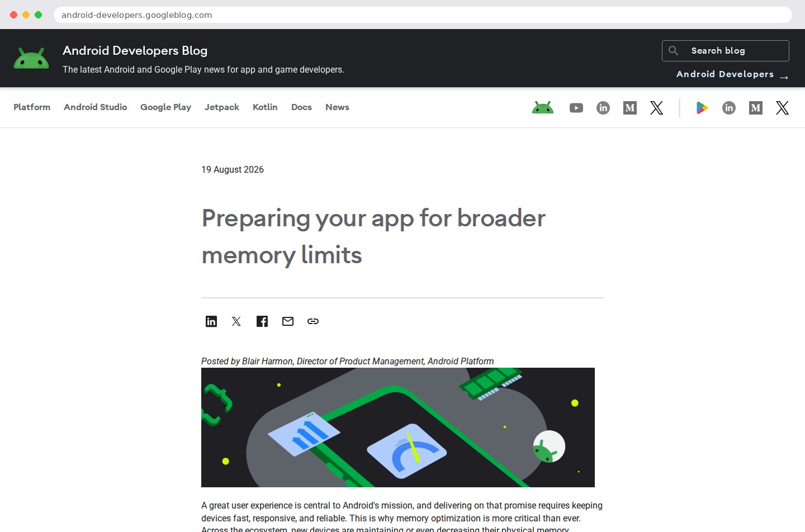Image resolution: width=805 pixels, height=532 pixels.
Task: Share the article by email
Action: click(x=288, y=321)
